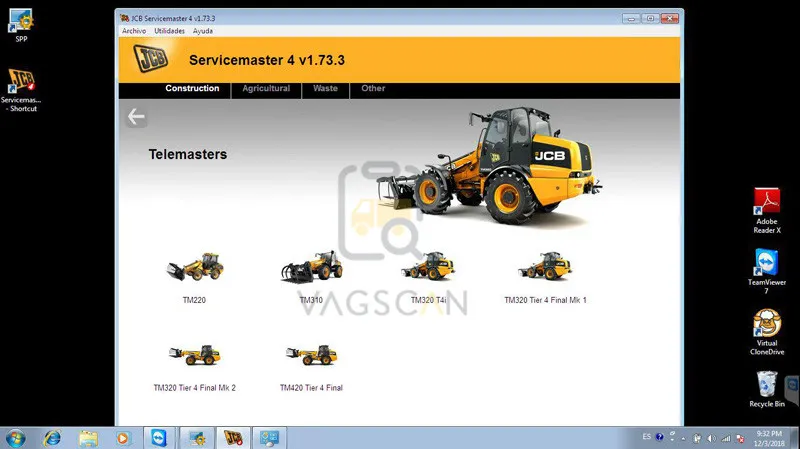The image size is (800, 449).
Task: Open the Windows Start menu
Action: [x=15, y=438]
